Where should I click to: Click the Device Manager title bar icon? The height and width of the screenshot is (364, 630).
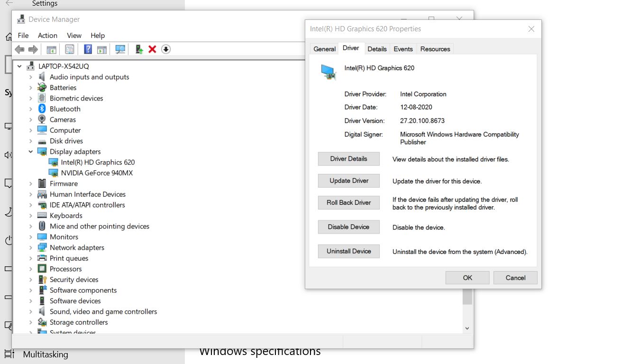[x=21, y=19]
